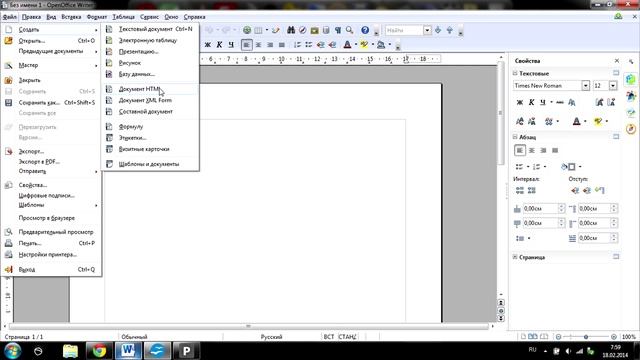Open OpenOffice Help blue question icon
This screenshot has width=640, height=360.
click(x=365, y=30)
